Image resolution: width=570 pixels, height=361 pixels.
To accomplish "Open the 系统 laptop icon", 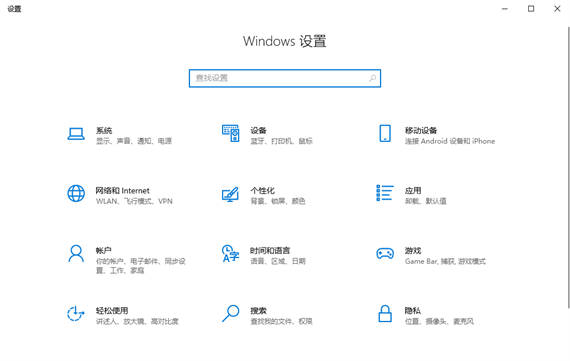I will click(76, 134).
